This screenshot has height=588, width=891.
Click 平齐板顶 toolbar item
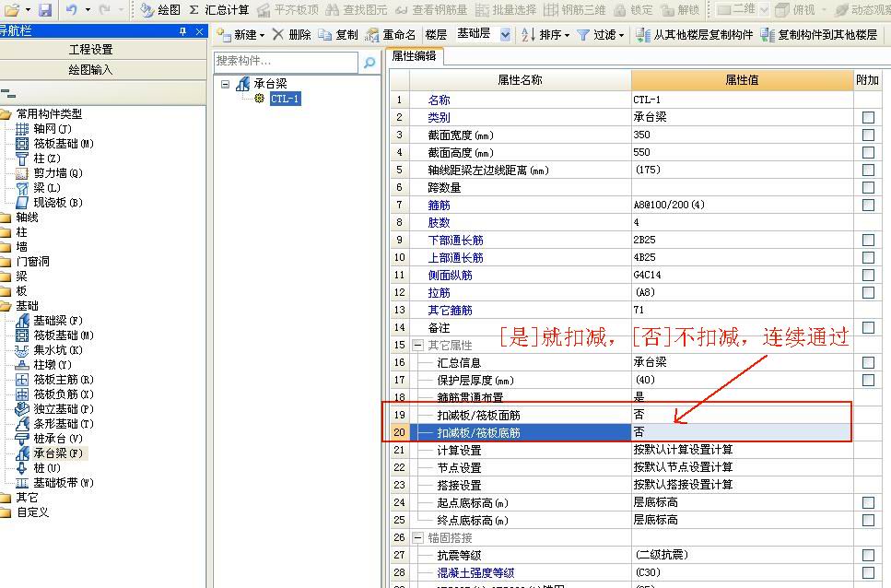[288, 9]
